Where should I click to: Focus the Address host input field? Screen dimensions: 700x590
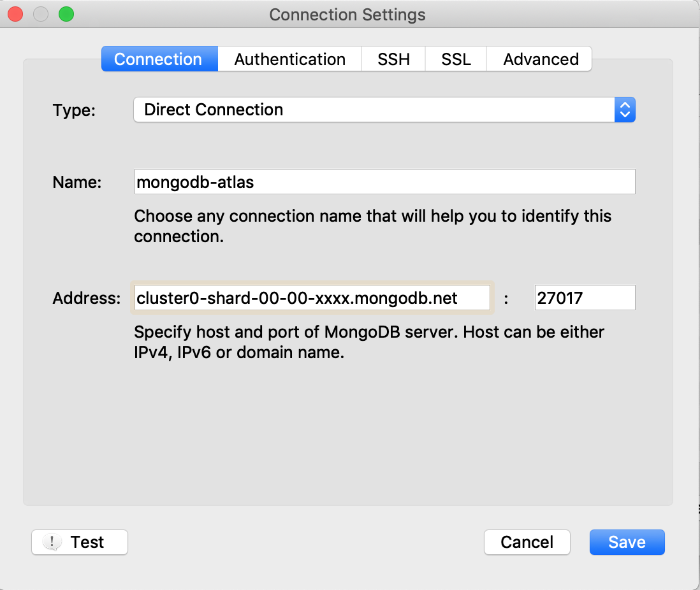312,298
